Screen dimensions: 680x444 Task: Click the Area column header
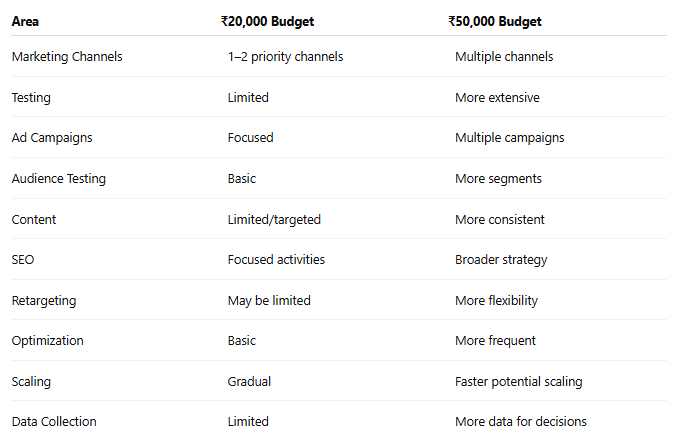click(x=25, y=21)
